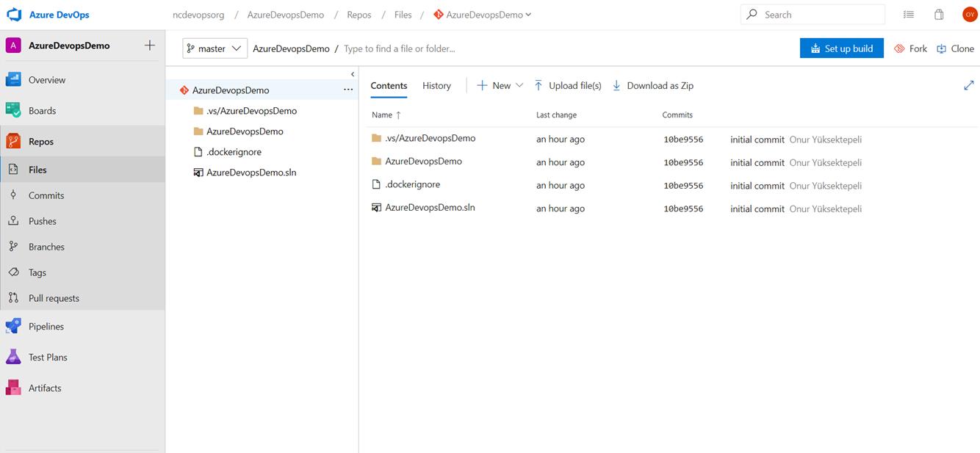
Task: Click the Commits column header
Action: point(677,115)
